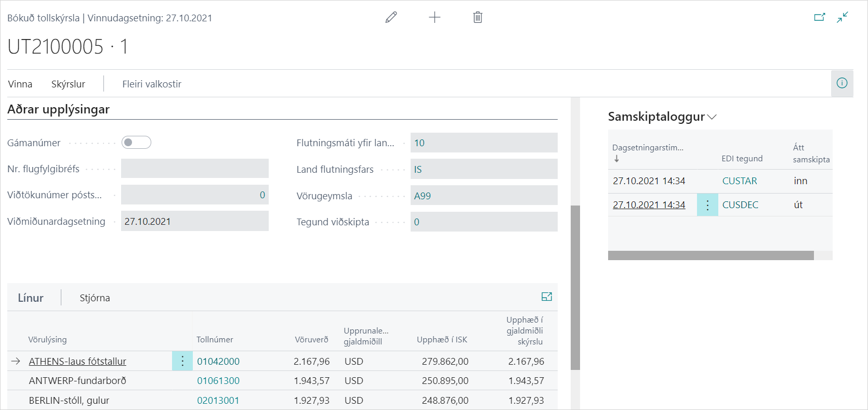
Task: Click the plus icon to create new
Action: pos(435,18)
